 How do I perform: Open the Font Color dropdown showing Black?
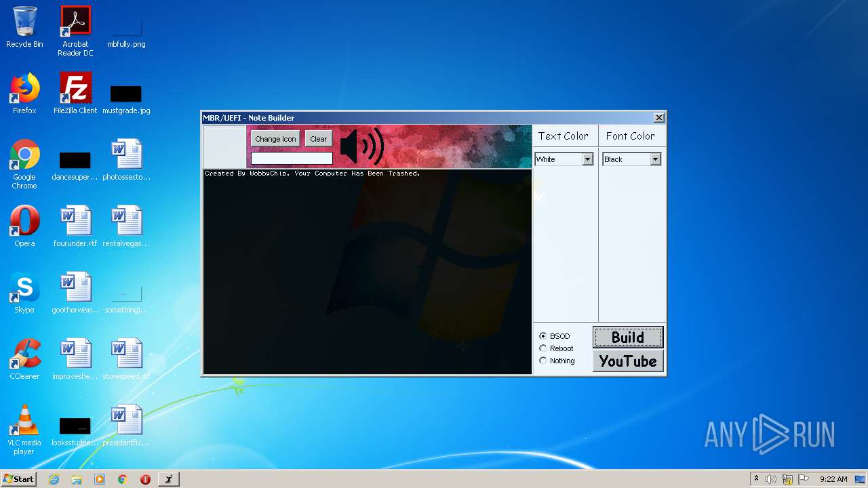[x=631, y=159]
